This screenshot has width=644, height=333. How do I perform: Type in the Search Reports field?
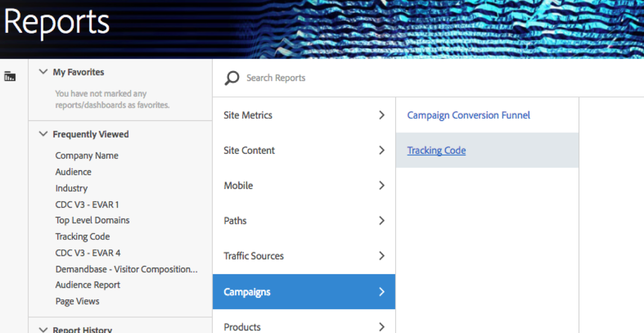pyautogui.click(x=348, y=78)
